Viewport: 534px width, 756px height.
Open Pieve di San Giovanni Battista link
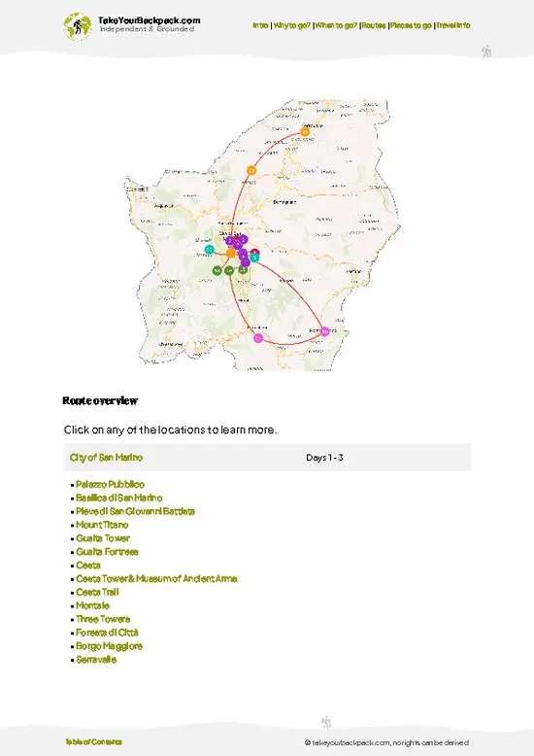pos(135,511)
